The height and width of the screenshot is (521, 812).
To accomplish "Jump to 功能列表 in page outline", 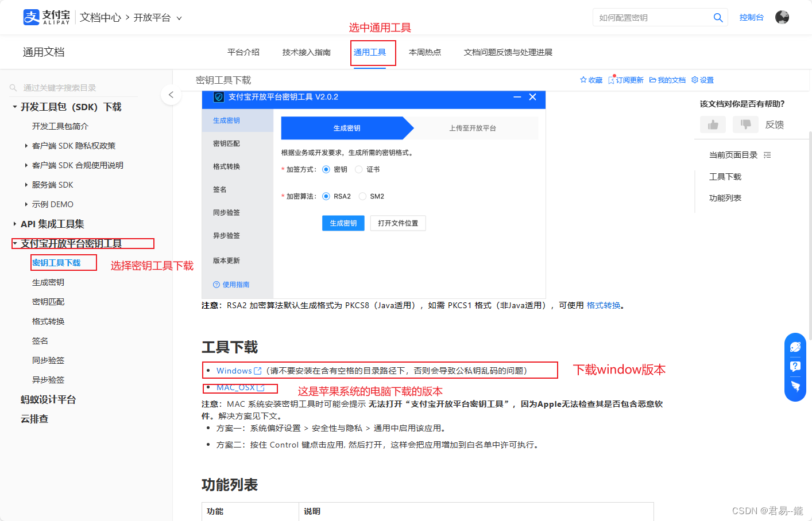I will tap(725, 198).
